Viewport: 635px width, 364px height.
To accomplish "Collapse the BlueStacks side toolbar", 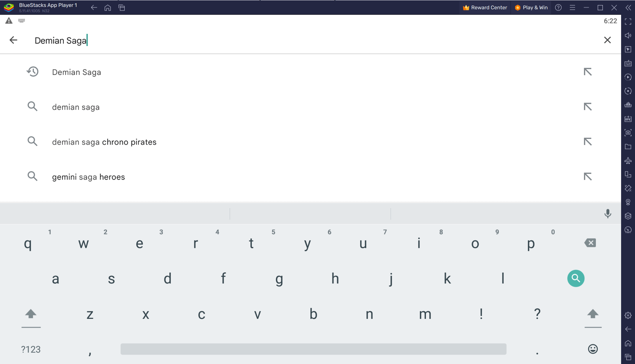I will tap(628, 8).
